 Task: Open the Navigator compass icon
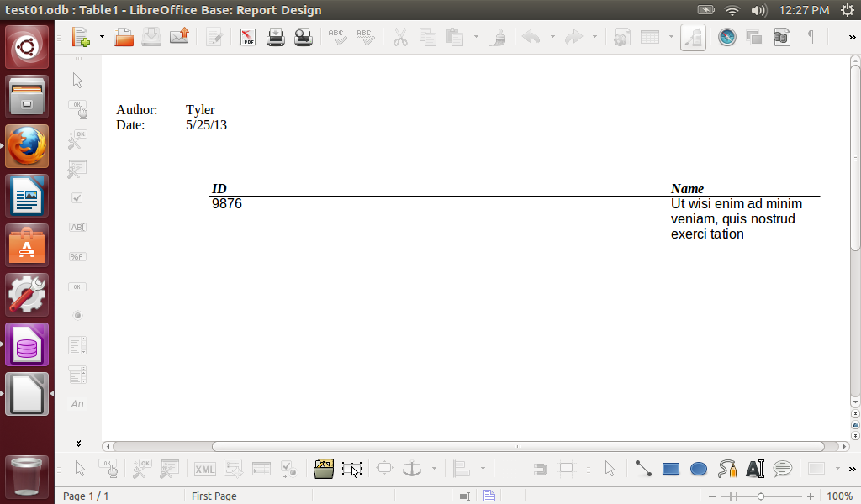[726, 37]
